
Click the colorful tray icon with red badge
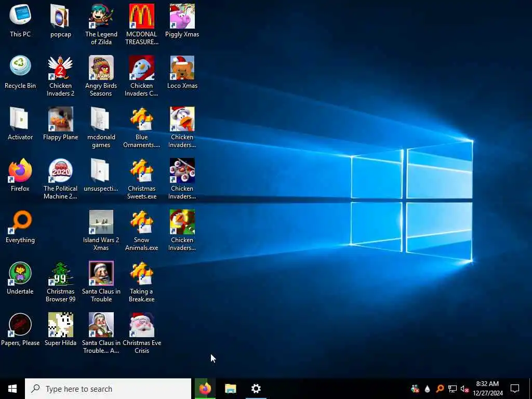(x=415, y=389)
